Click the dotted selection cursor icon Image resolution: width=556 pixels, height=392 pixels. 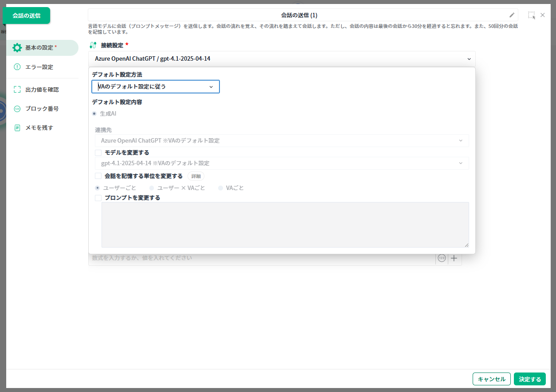coord(531,15)
